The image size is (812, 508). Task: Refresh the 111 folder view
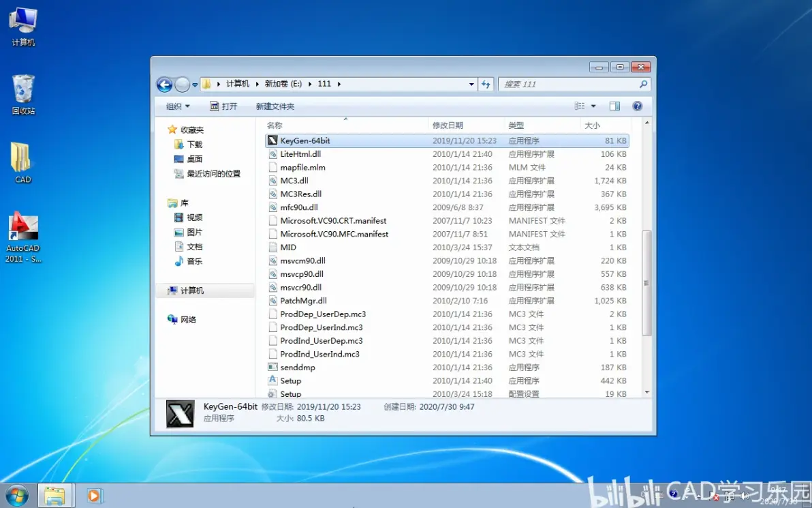tap(486, 84)
